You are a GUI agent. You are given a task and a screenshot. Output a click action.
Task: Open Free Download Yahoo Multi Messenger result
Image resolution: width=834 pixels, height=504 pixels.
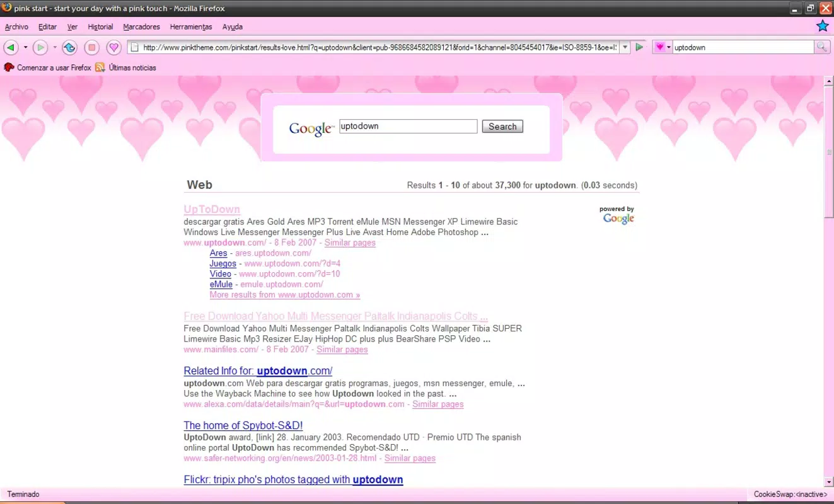coord(335,316)
